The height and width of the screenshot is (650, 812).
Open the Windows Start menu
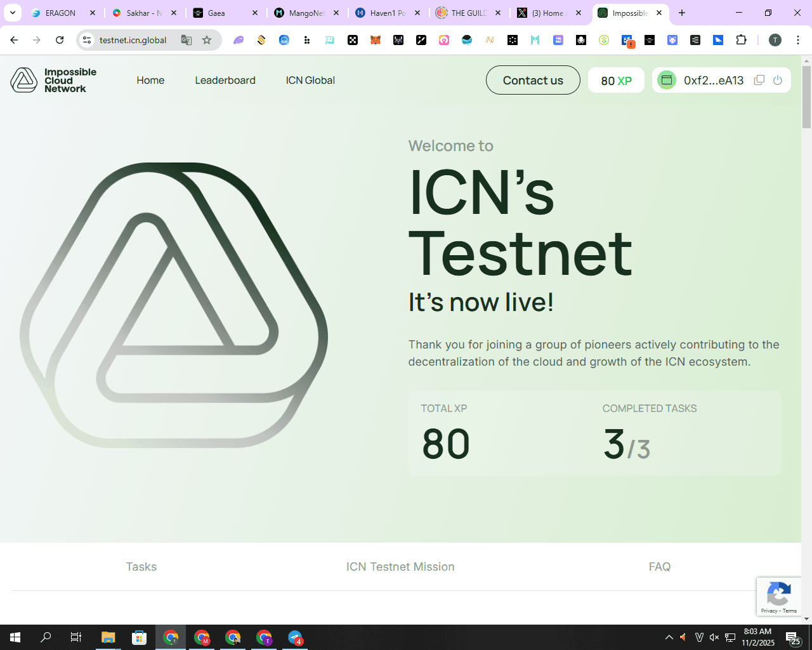[x=15, y=637]
